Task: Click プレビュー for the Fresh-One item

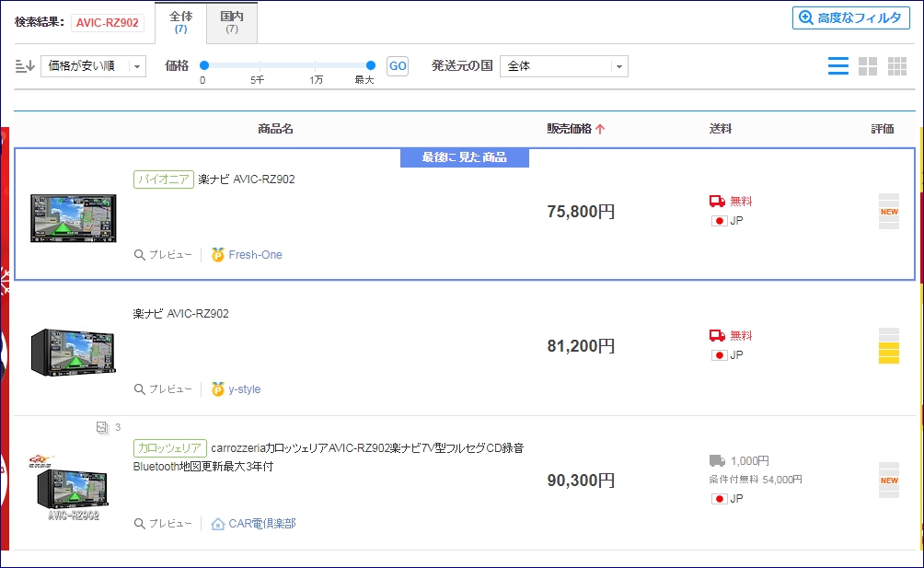Action: tap(163, 254)
